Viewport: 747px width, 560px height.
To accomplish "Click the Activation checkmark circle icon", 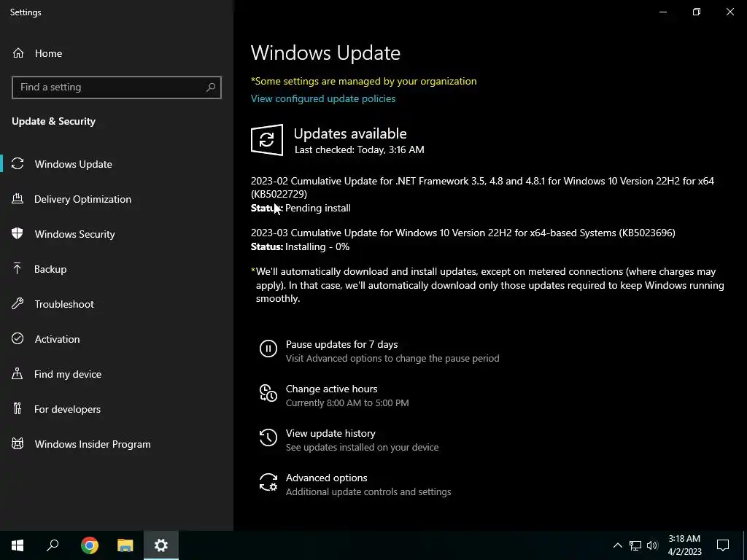I will [x=18, y=339].
